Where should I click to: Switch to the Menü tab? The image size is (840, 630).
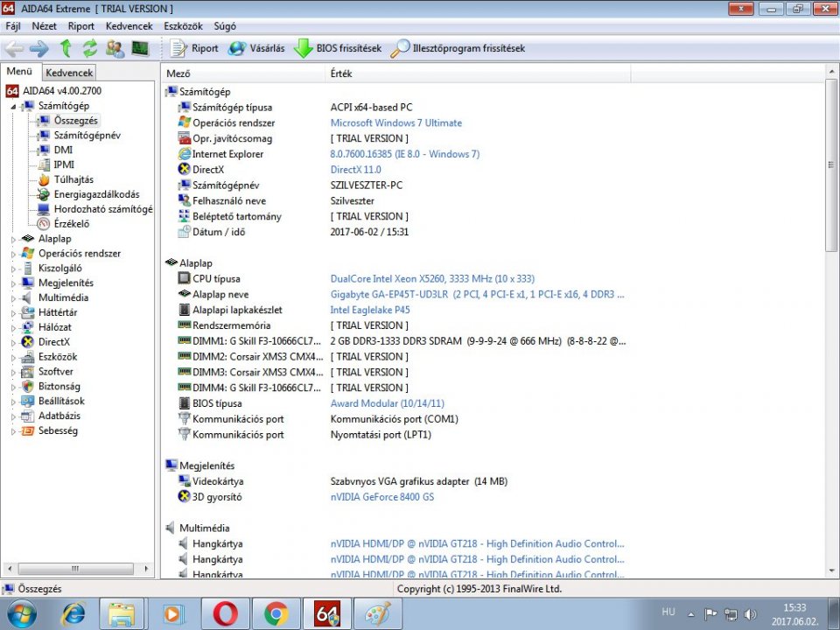[19, 71]
